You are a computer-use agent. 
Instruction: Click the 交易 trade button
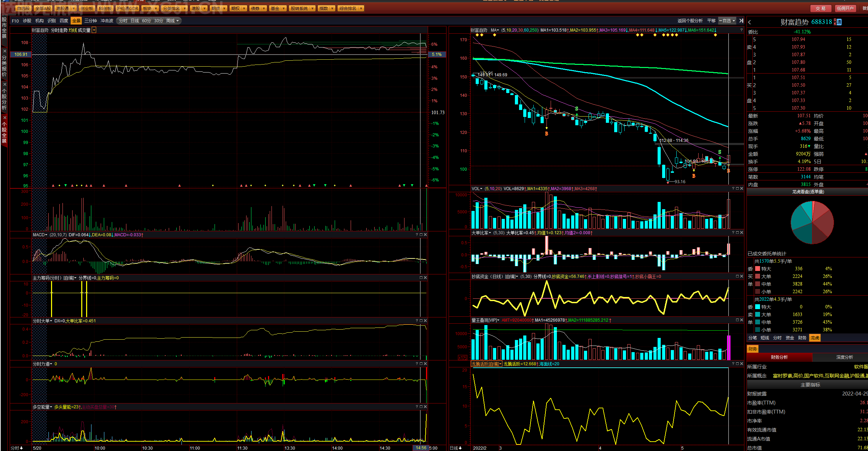tap(821, 8)
